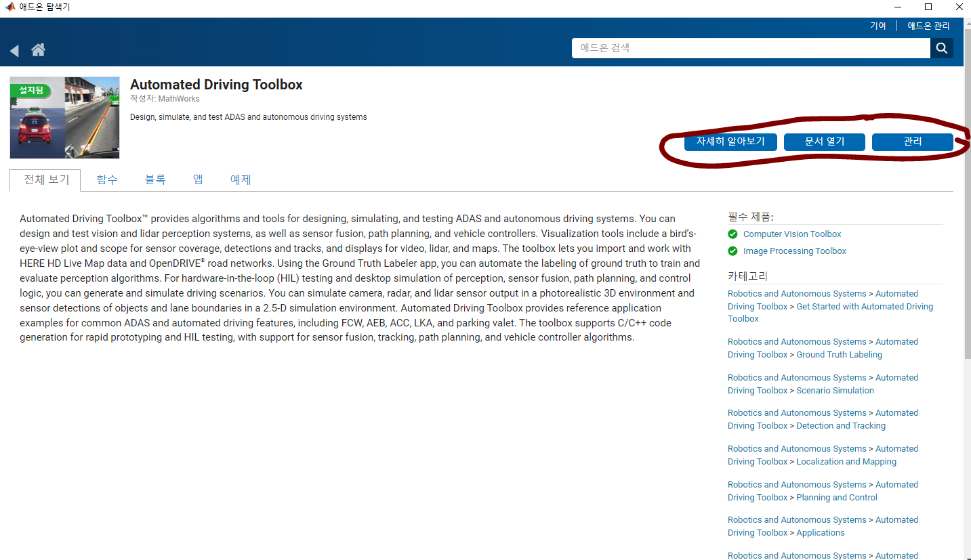Open 애드온 관리 in header

(x=928, y=26)
